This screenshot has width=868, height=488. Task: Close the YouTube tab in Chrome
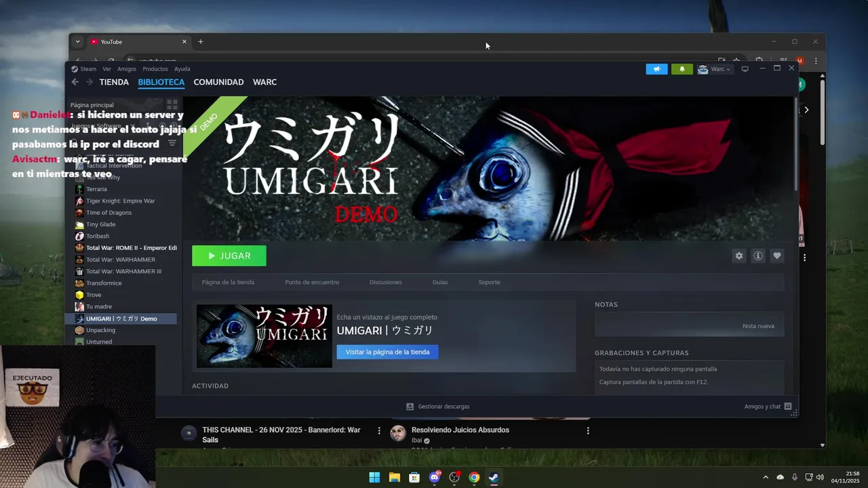click(184, 41)
